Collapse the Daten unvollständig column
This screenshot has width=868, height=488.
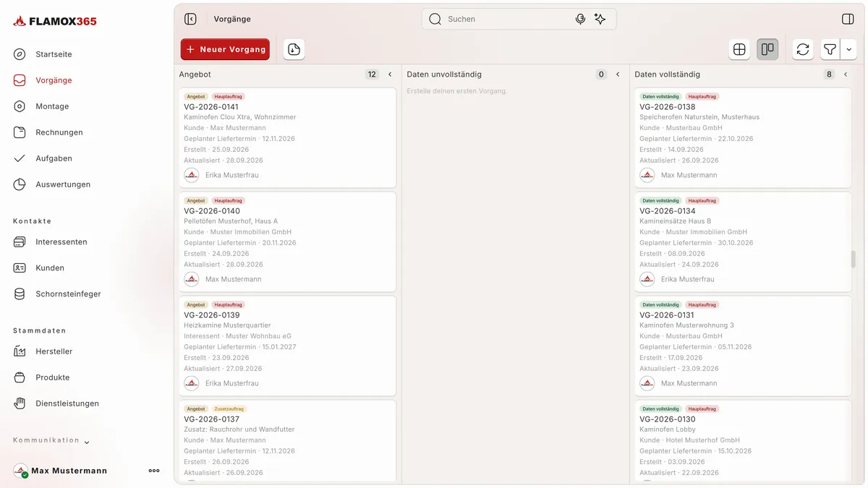pyautogui.click(x=618, y=74)
